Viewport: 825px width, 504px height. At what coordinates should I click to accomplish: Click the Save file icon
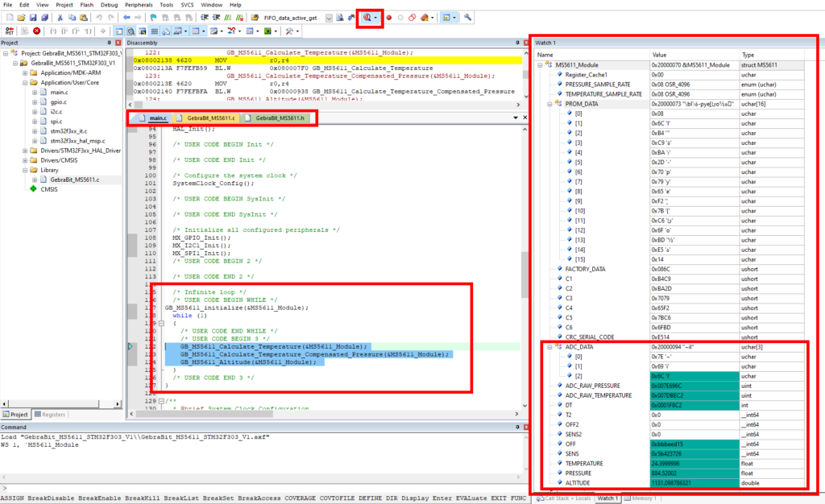[33, 18]
